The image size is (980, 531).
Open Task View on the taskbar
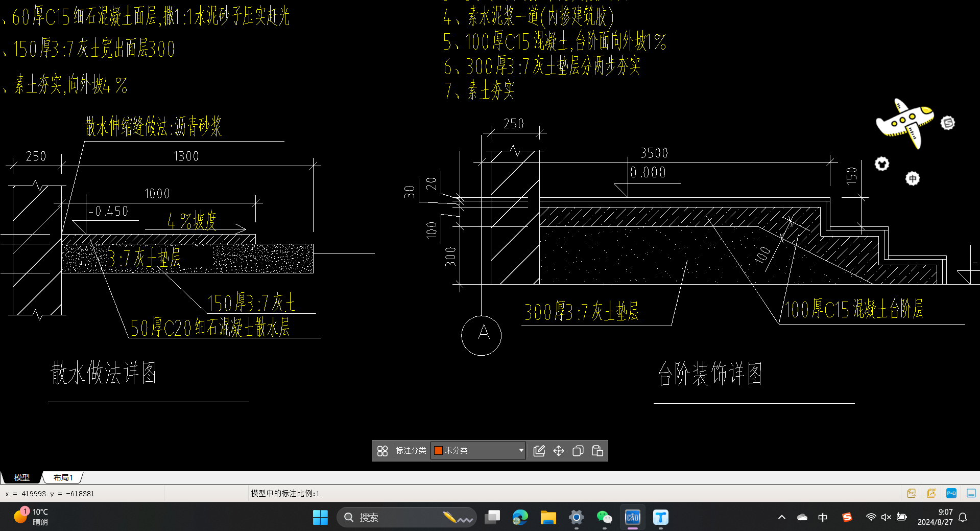492,517
